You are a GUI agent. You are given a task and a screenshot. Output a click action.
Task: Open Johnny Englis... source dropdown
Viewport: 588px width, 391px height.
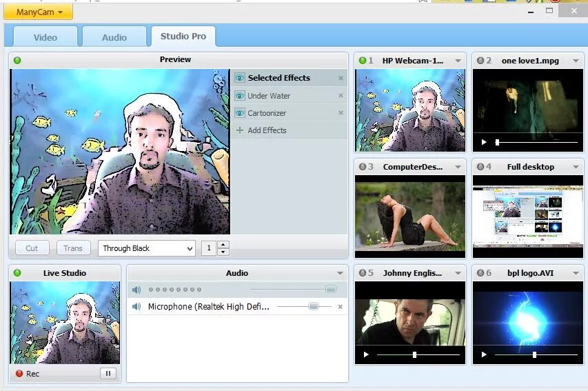[458, 273]
